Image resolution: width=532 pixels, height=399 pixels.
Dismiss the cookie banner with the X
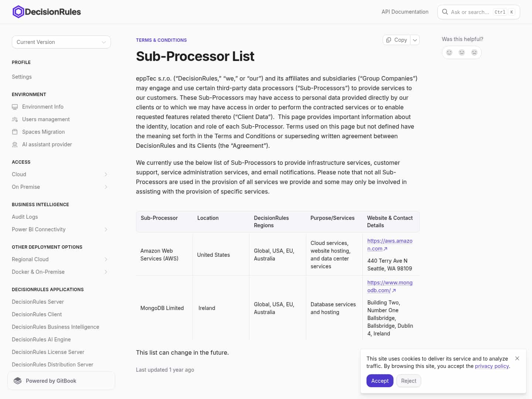point(517,358)
